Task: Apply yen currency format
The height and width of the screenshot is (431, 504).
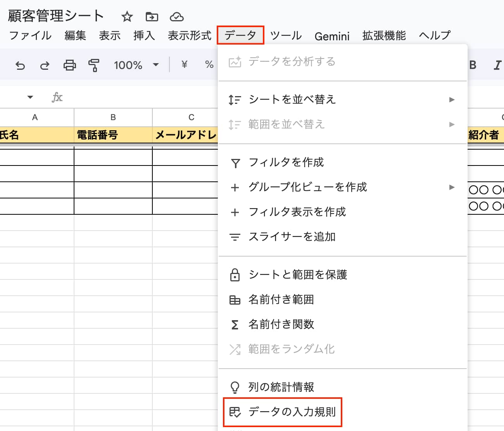Action: pos(185,65)
